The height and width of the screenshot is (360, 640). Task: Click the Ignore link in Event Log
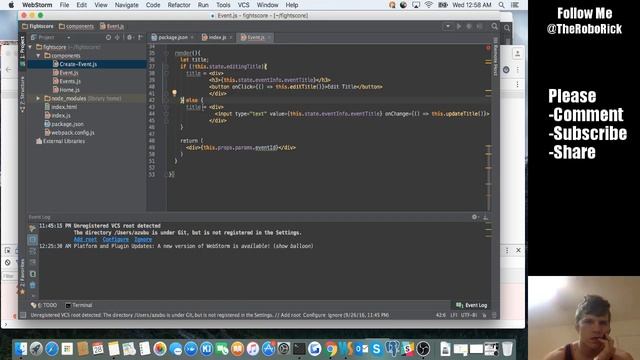143,240
